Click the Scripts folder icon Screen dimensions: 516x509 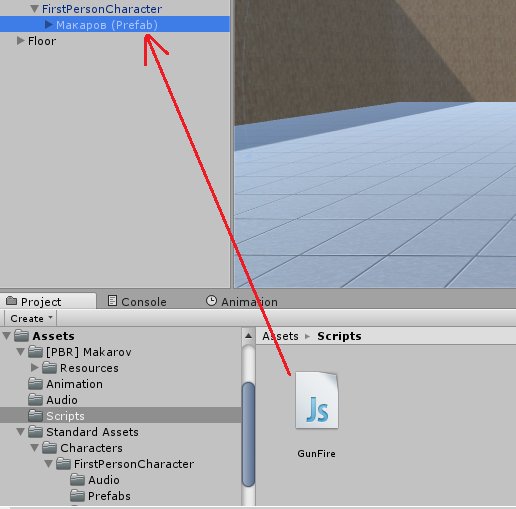pyautogui.click(x=35, y=416)
